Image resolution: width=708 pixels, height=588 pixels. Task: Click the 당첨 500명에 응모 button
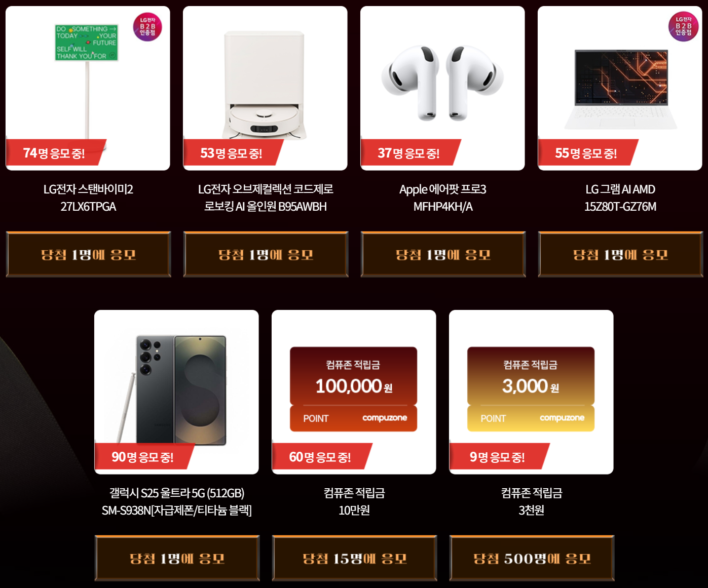click(x=532, y=558)
